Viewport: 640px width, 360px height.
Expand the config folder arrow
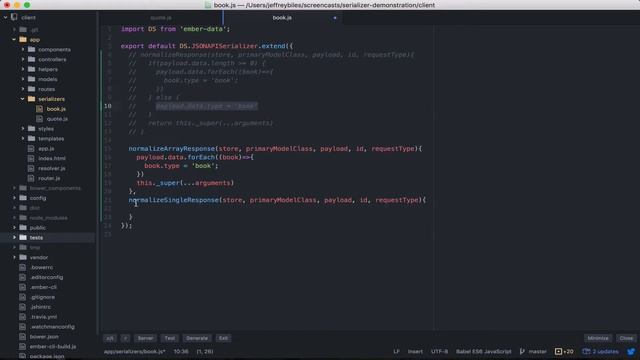[x=14, y=198]
